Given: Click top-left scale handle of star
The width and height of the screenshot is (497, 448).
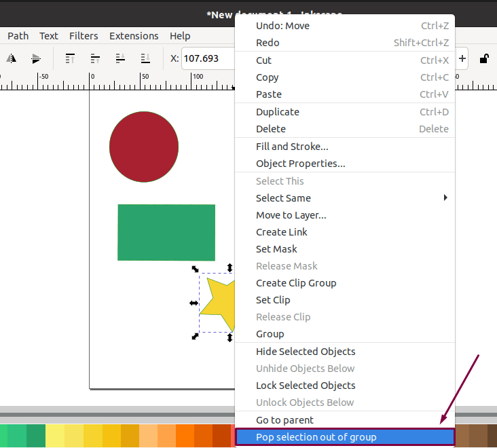Looking at the screenshot, I should (x=196, y=269).
